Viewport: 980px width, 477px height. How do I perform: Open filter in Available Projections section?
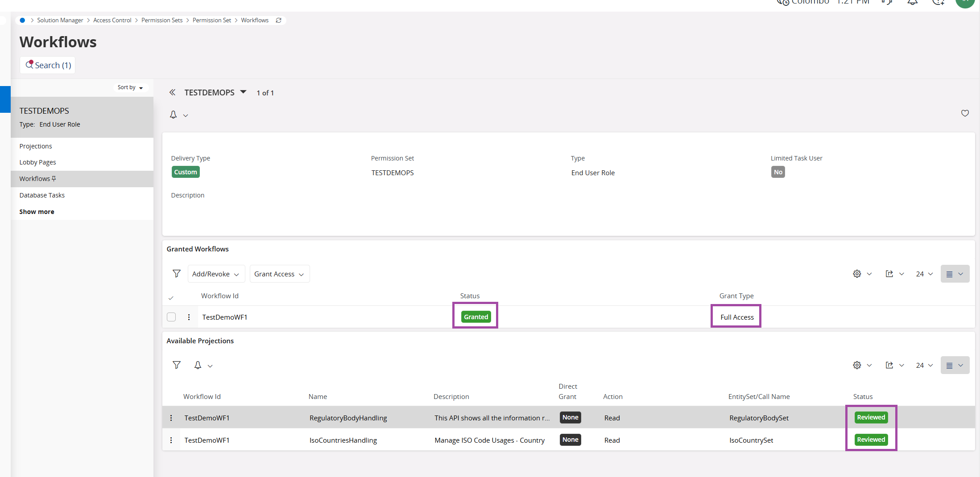pyautogui.click(x=177, y=365)
